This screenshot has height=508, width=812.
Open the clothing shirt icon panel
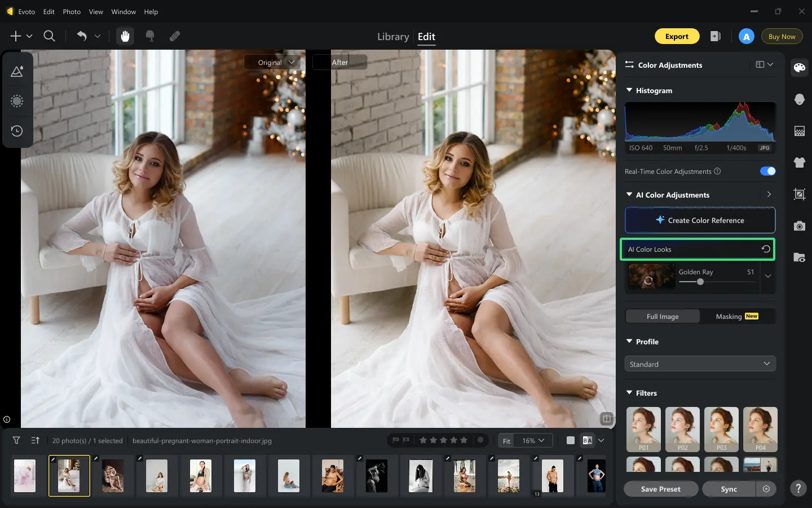tap(799, 163)
